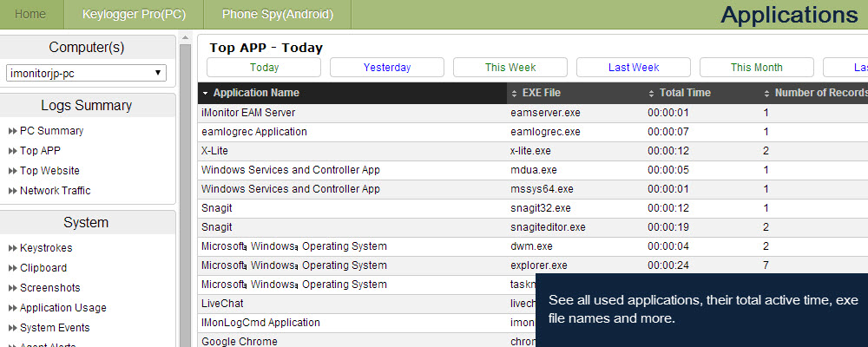
Task: Click total time 00:00:19
Action: 668,227
